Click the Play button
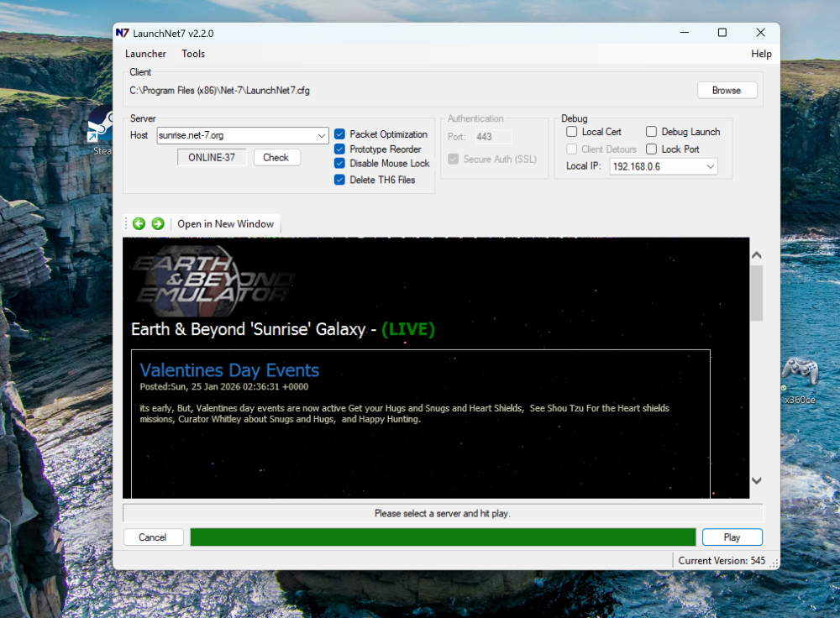840x618 pixels. pyautogui.click(x=732, y=537)
